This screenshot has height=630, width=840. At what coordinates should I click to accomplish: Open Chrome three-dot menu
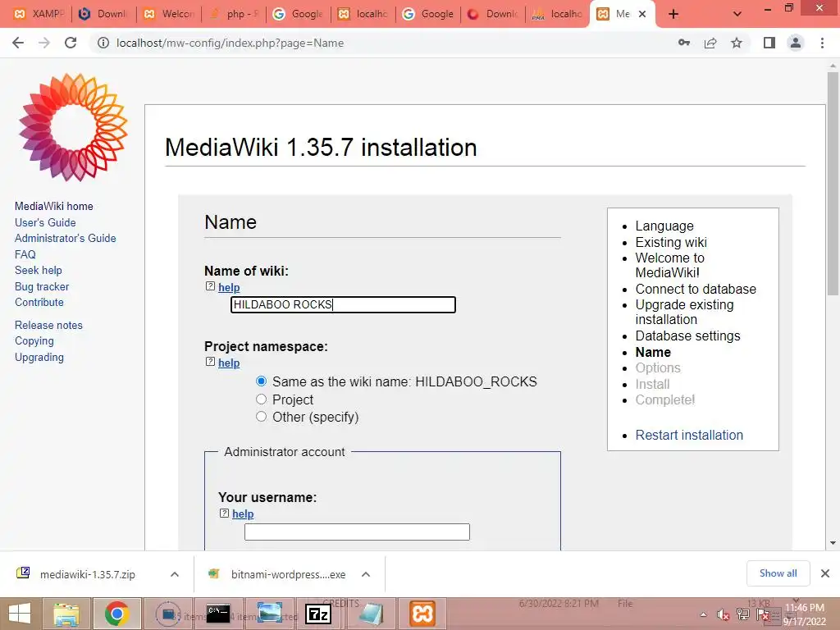click(x=822, y=43)
